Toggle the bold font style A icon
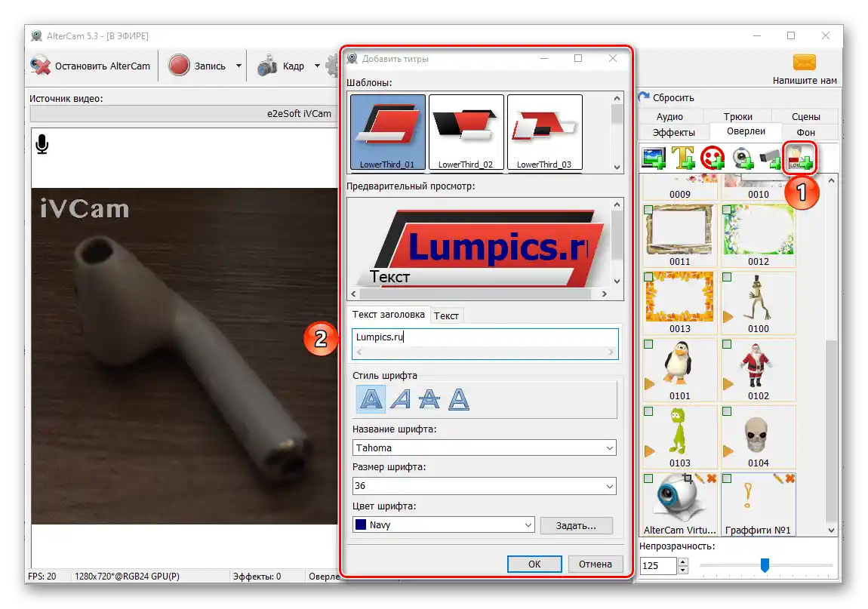The height and width of the screenshot is (609, 868). 371,399
